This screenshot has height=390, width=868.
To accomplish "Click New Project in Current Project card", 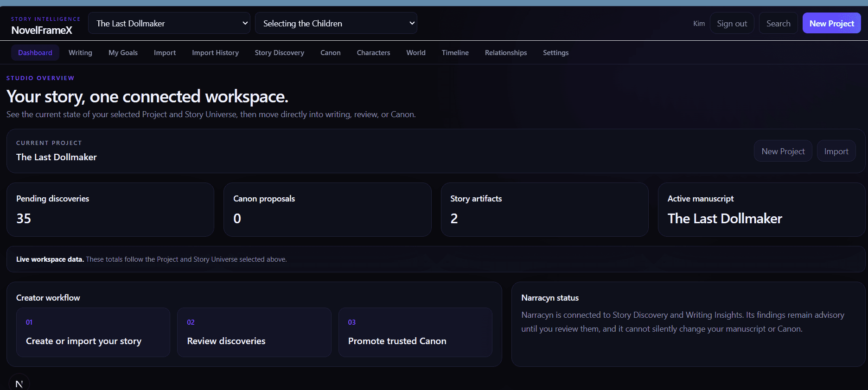I will point(783,151).
